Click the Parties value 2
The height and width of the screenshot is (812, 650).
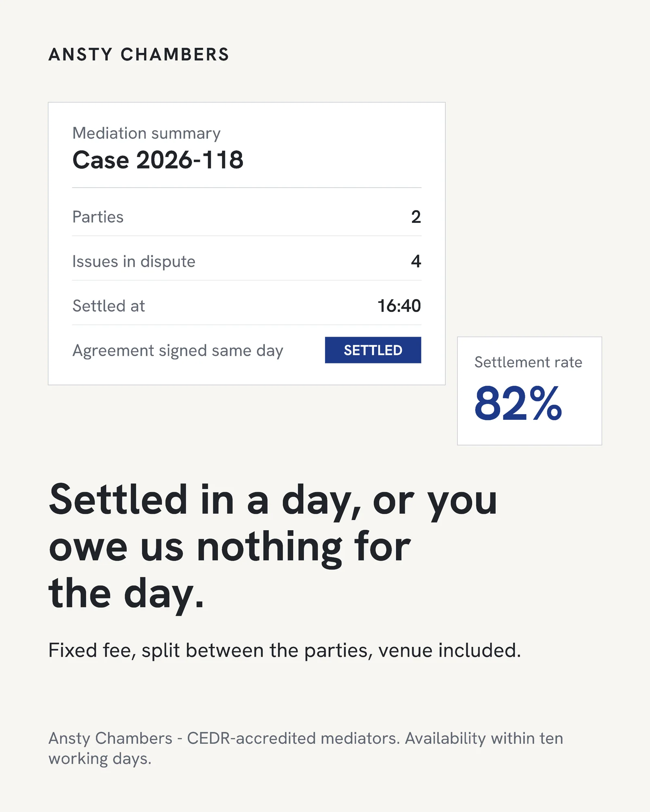[416, 217]
